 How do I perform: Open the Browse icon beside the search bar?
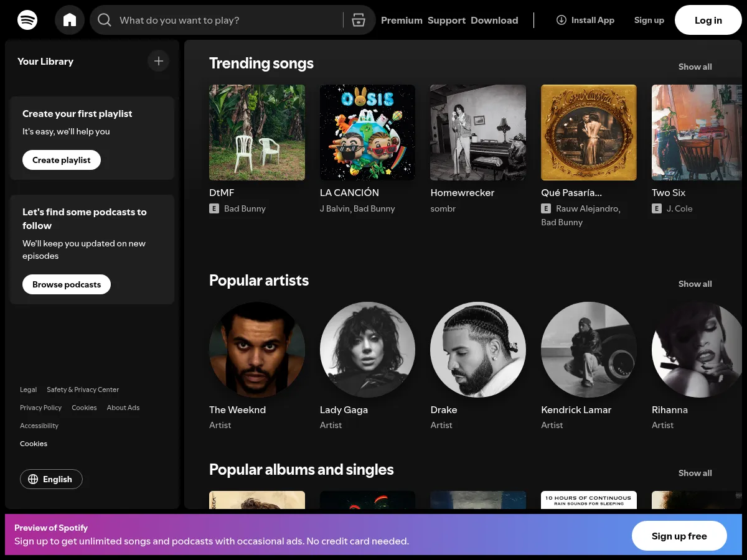[x=359, y=19]
